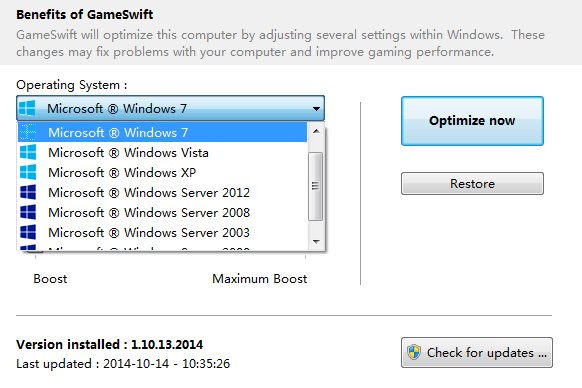Click Windows logo icon beside Vista entry
The width and height of the screenshot is (582, 388).
click(x=28, y=152)
